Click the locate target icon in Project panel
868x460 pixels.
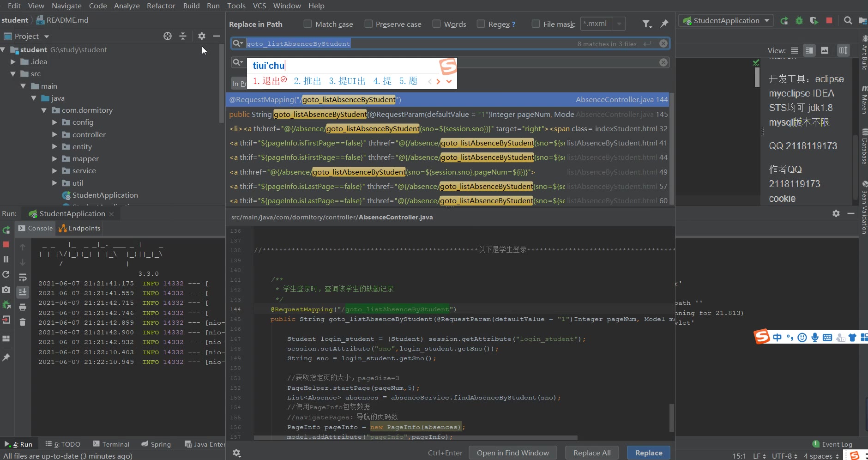point(168,36)
